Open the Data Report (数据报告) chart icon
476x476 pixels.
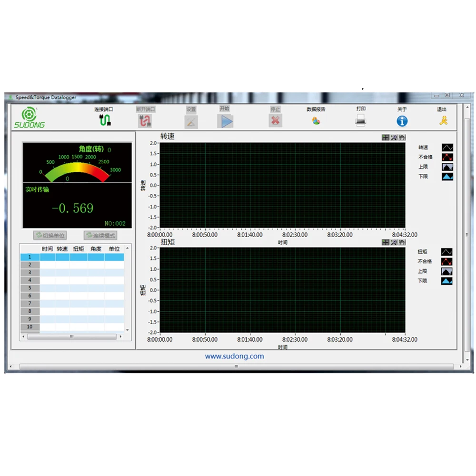316,121
